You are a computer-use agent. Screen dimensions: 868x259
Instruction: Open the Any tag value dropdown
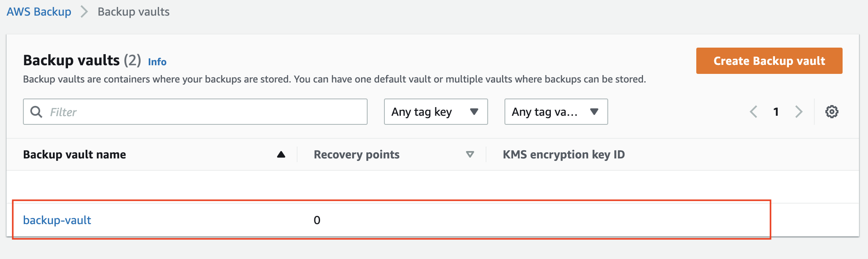pos(556,112)
